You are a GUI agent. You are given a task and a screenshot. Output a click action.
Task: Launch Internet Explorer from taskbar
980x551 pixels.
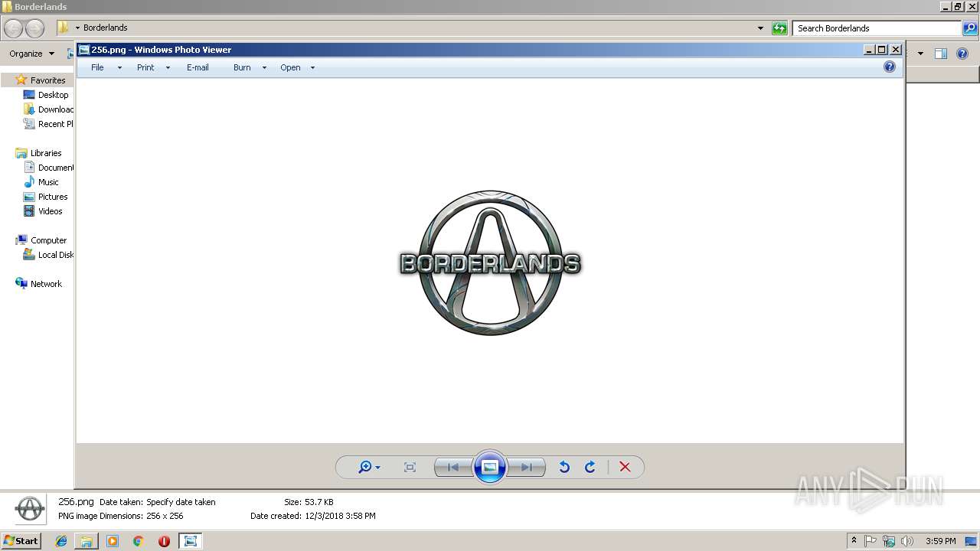pyautogui.click(x=61, y=541)
